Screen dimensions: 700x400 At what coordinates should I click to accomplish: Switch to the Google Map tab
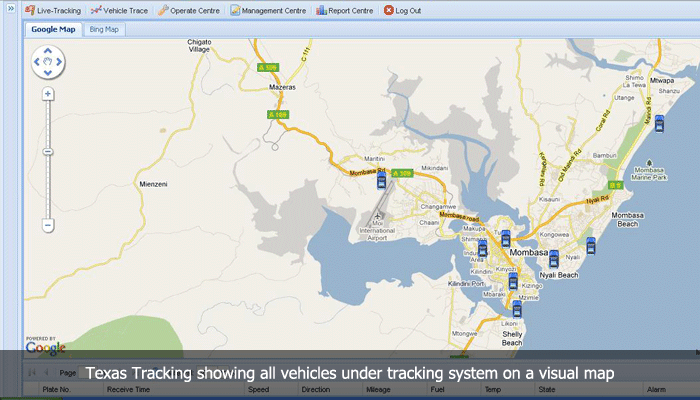click(x=53, y=29)
